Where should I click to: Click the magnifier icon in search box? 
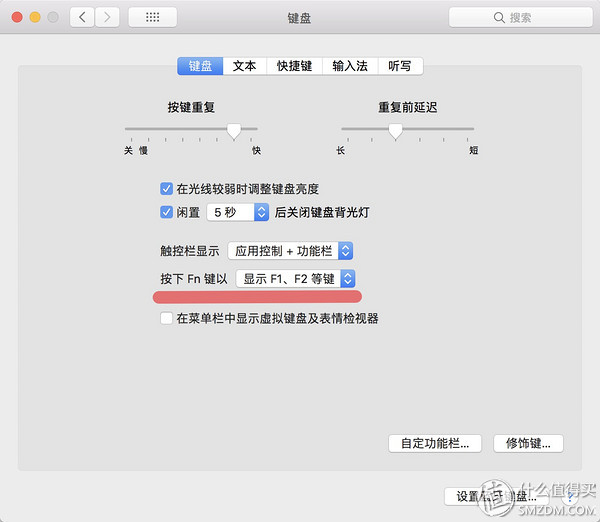(499, 18)
